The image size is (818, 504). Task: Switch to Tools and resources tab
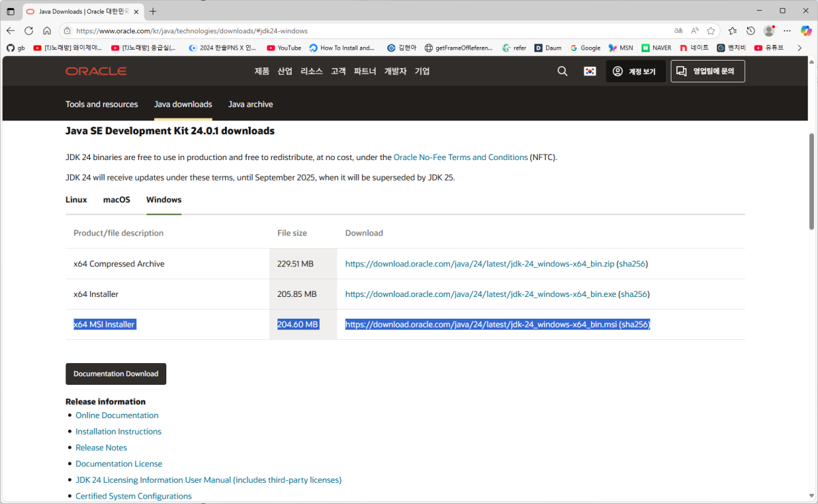tap(102, 104)
